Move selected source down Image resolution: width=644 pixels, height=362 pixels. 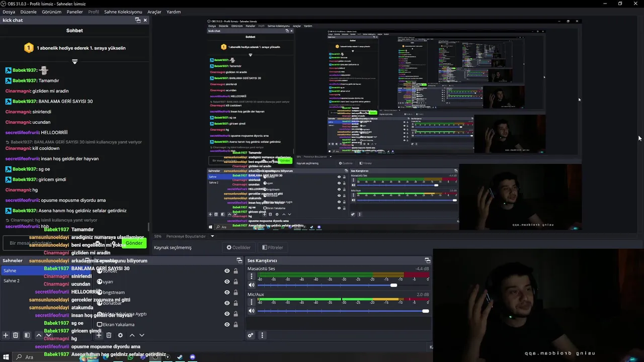click(x=142, y=335)
